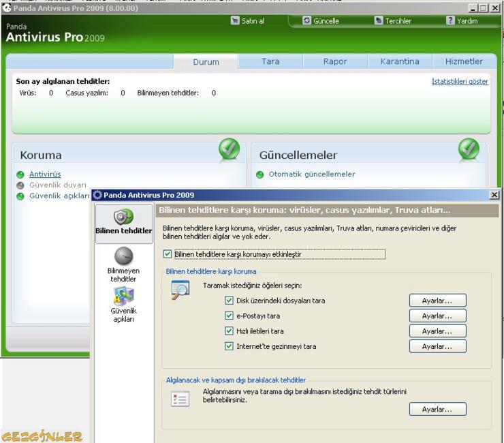Click the Güncelle refresh icon

click(307, 20)
